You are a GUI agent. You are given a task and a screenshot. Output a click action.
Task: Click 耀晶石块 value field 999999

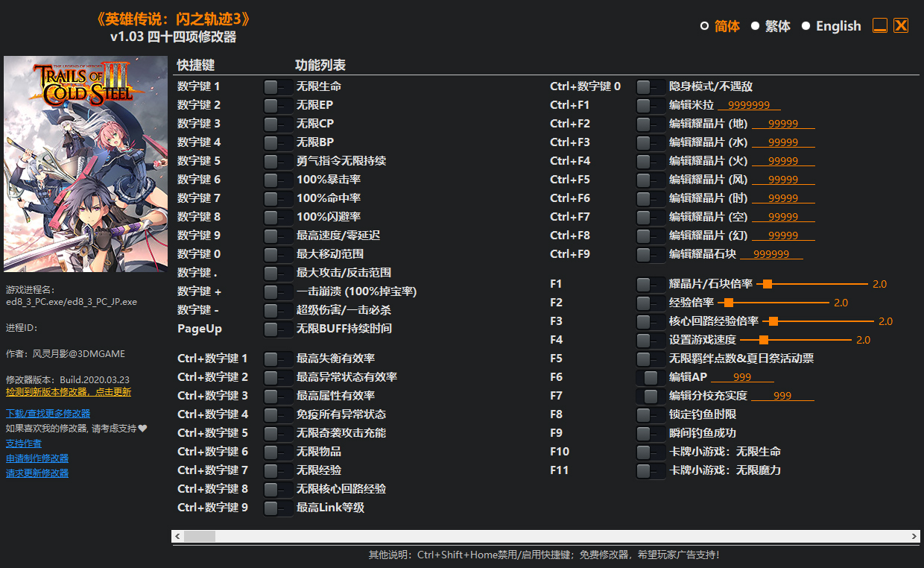(x=771, y=254)
